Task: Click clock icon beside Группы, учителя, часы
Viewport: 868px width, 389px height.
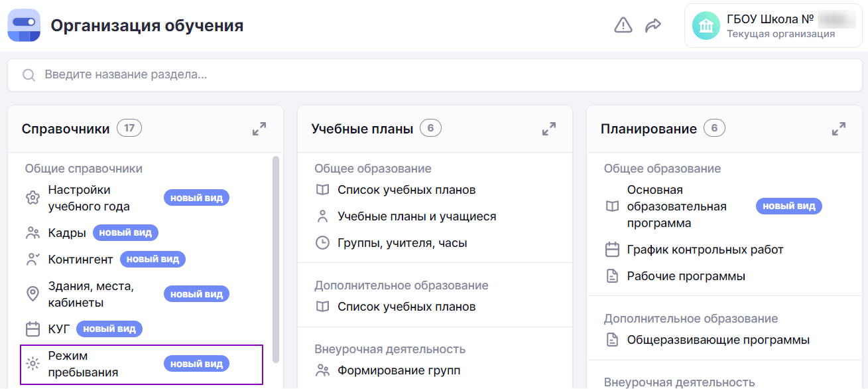Action: 322,243
